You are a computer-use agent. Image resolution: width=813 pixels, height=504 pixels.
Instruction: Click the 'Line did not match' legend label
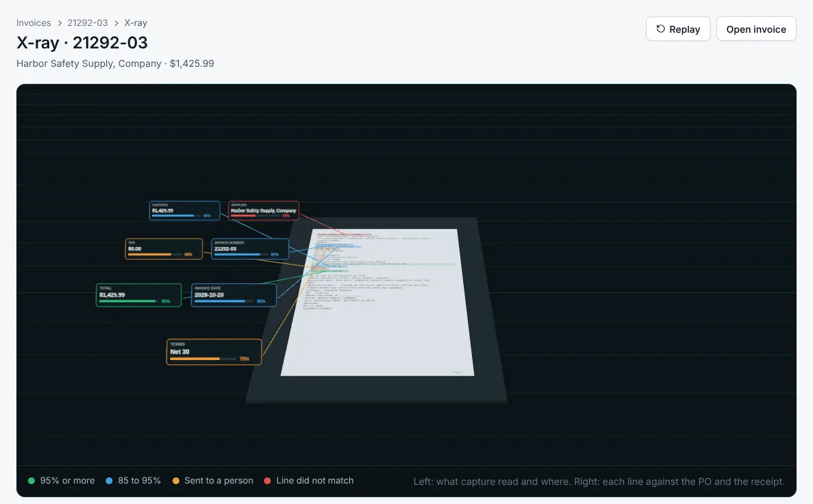pyautogui.click(x=314, y=481)
